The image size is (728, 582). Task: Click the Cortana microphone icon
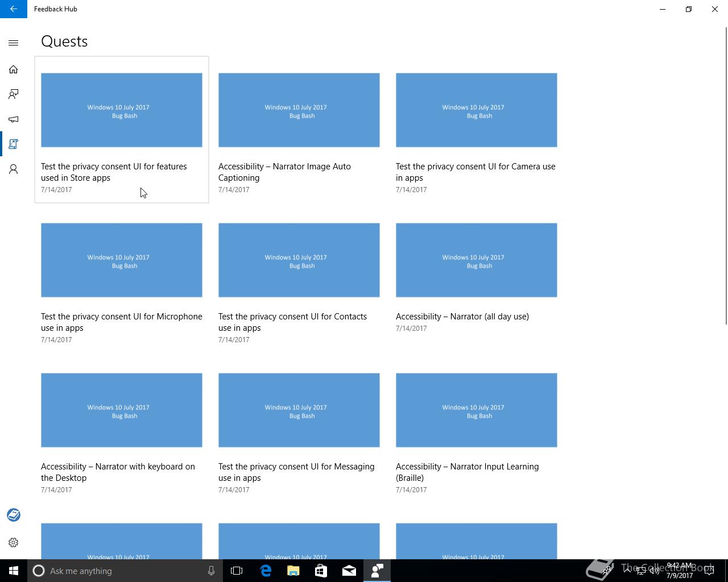point(212,571)
